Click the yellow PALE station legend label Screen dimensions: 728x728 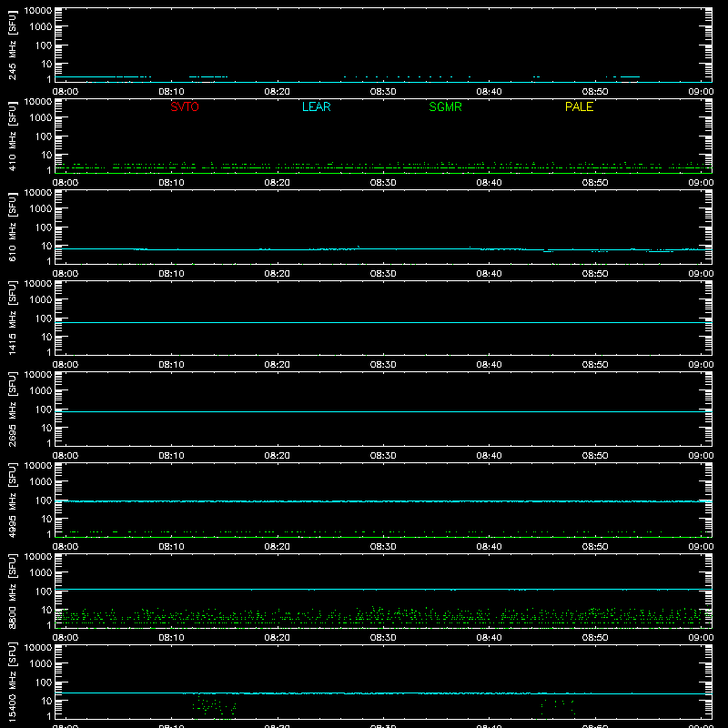[579, 106]
